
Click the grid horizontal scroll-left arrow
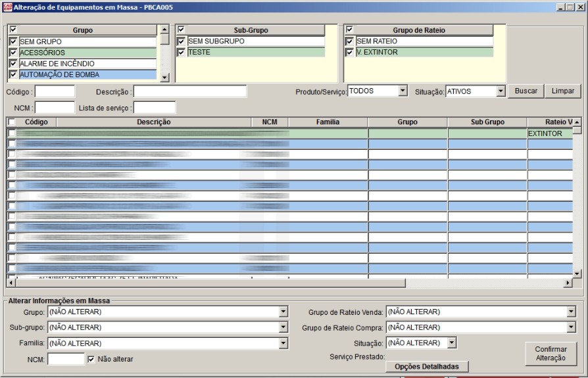(x=11, y=283)
